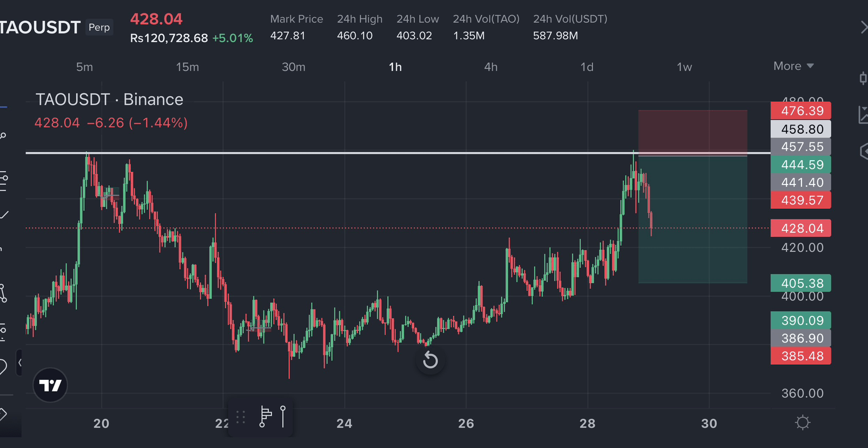The image size is (868, 448).
Task: Click the current price label 428.04 on axis
Action: (x=801, y=228)
